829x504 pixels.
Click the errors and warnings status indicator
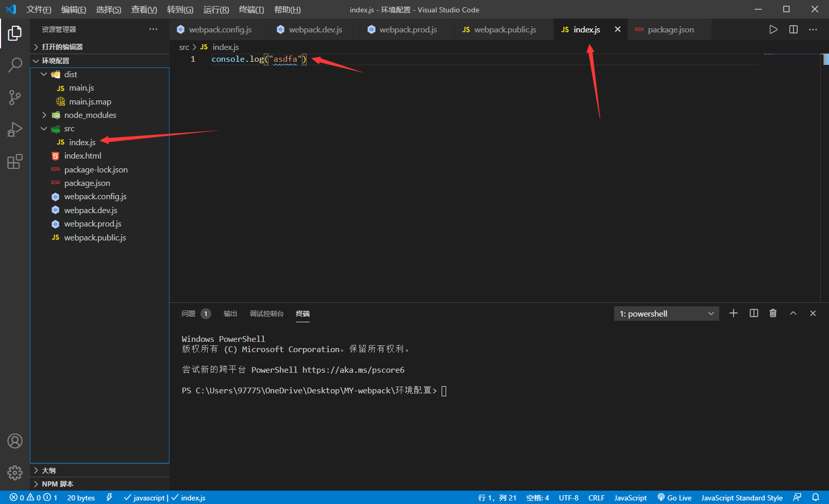tap(33, 497)
